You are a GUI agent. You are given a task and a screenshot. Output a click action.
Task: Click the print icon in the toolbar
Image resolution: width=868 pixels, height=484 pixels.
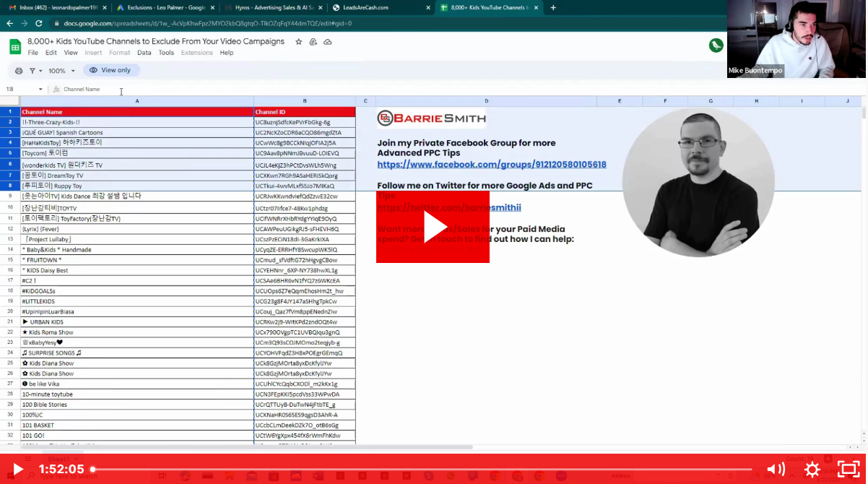(19, 71)
